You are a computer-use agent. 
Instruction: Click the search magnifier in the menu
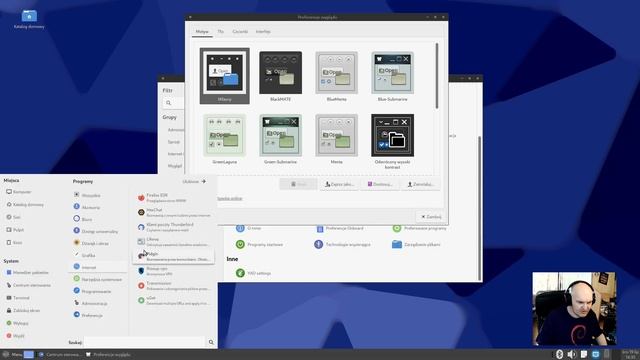pyautogui.click(x=211, y=342)
